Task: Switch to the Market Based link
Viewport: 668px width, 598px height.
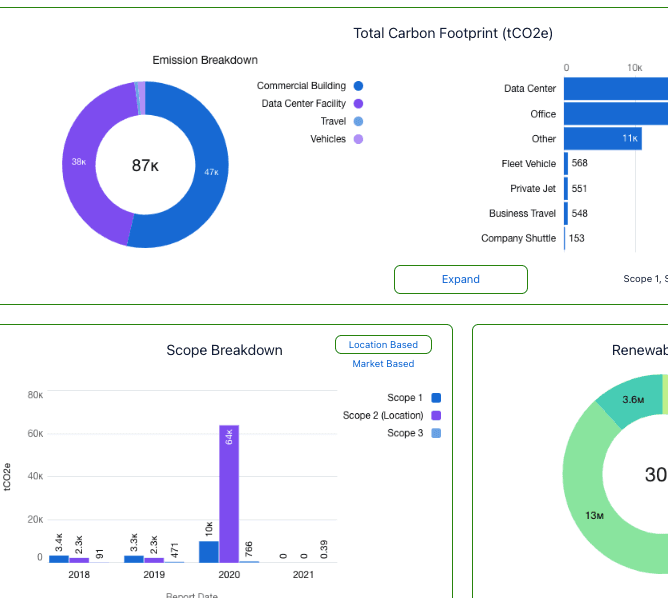Action: pos(383,364)
